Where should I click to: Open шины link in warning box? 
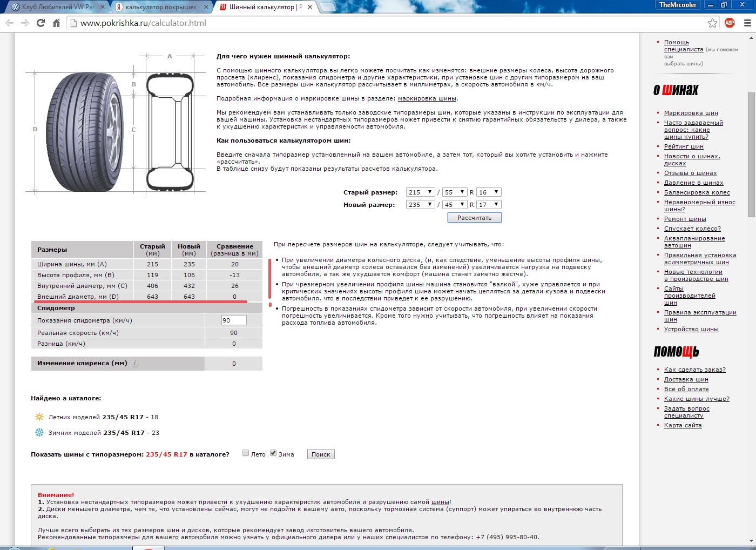click(440, 502)
